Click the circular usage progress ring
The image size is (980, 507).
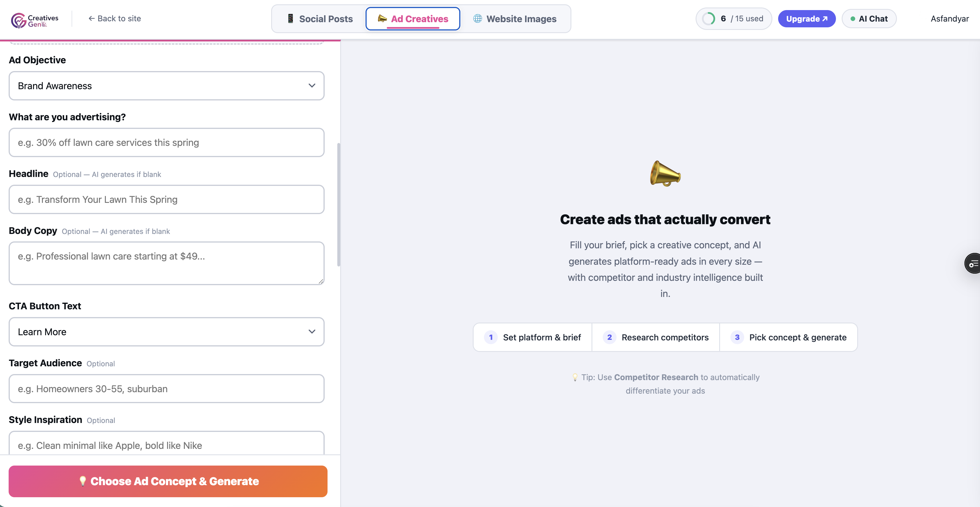pyautogui.click(x=708, y=19)
